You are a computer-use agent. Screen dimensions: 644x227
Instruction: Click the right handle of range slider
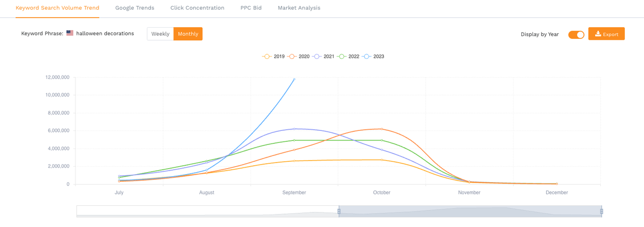pos(602,211)
